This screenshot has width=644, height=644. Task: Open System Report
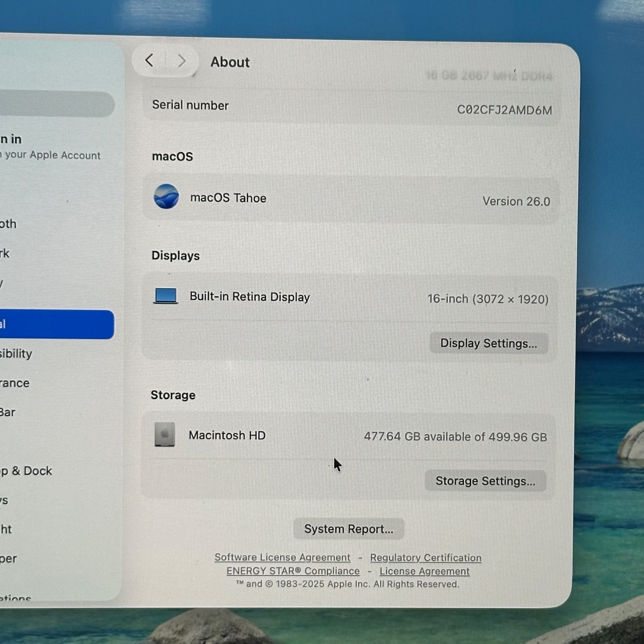click(x=349, y=529)
